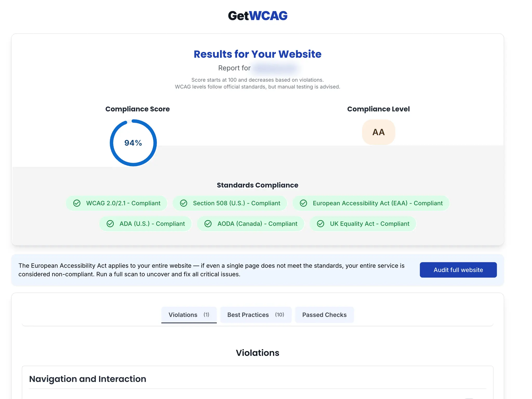This screenshot has width=532, height=399.
Task: Click the Navigation and Interaction section heading
Action: (x=88, y=379)
